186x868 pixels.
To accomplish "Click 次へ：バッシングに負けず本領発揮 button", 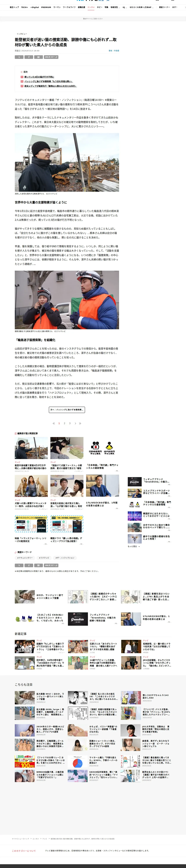I will 67,410.
